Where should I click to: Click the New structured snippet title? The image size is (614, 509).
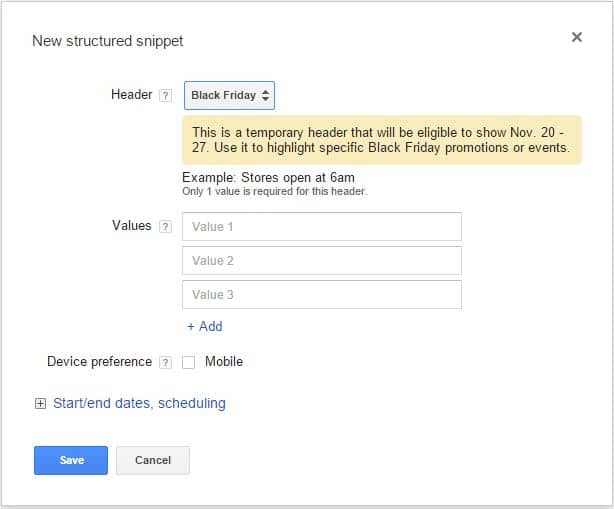(108, 41)
